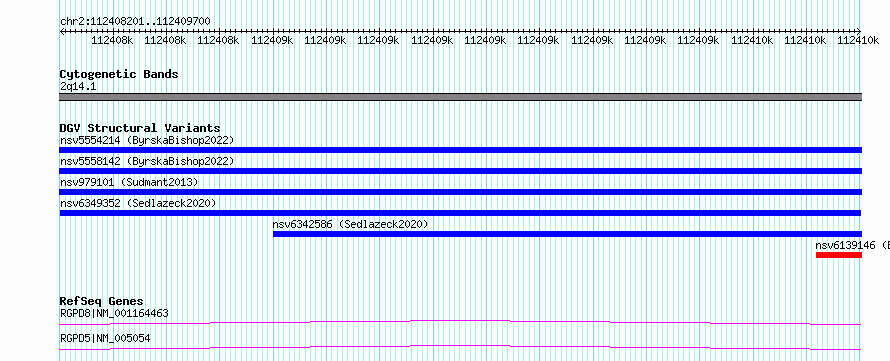Click the blue bar under nsv5558142

[461, 171]
